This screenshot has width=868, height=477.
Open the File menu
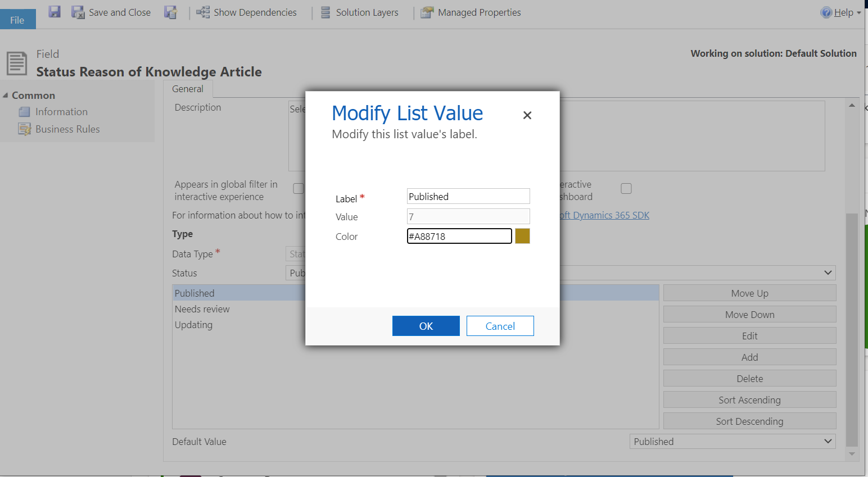17,20
